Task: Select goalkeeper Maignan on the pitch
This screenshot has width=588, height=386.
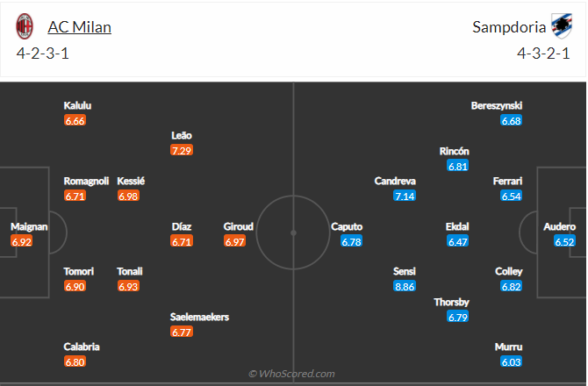Action: (29, 226)
